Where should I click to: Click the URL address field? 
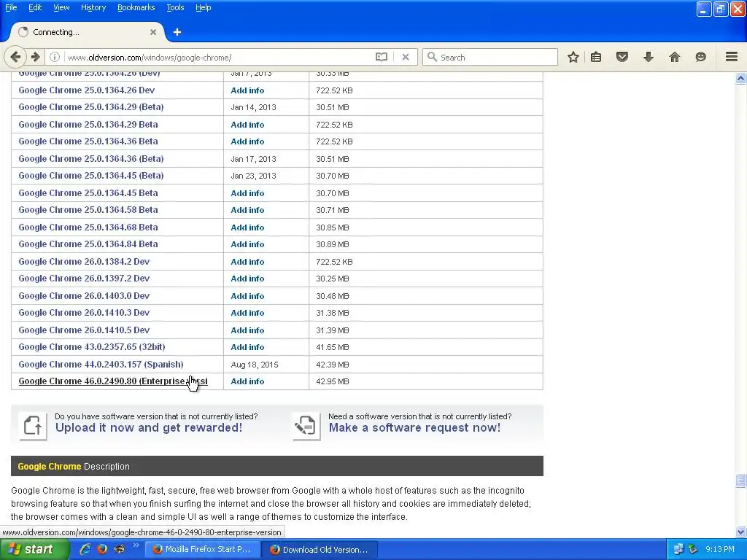[219, 57]
